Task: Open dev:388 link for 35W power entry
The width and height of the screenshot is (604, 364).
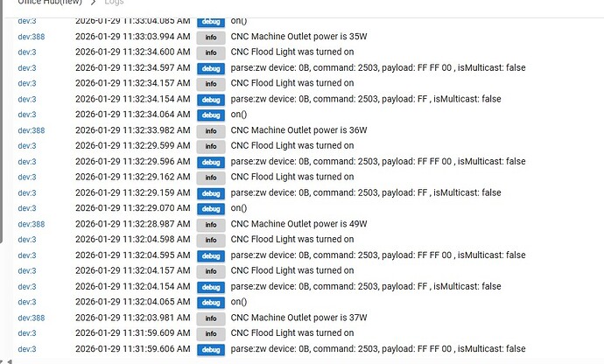Action: tap(32, 37)
